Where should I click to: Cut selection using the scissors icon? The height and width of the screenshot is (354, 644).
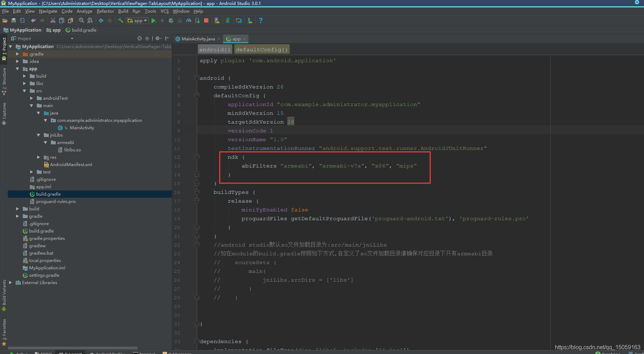click(x=53, y=21)
